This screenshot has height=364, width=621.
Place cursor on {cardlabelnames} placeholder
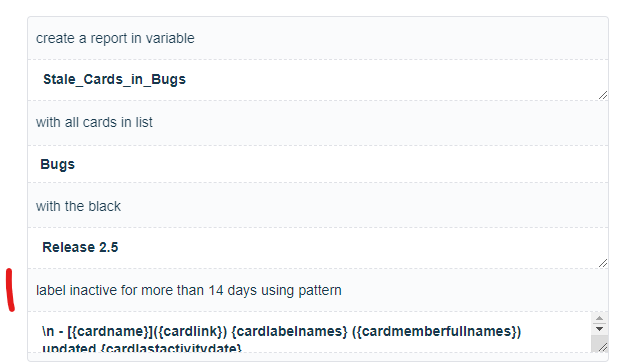tap(289, 332)
